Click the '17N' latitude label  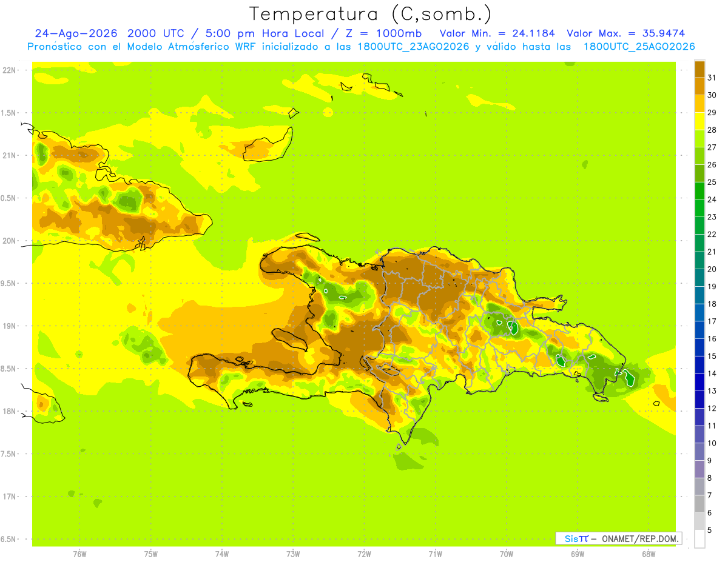[10, 497]
